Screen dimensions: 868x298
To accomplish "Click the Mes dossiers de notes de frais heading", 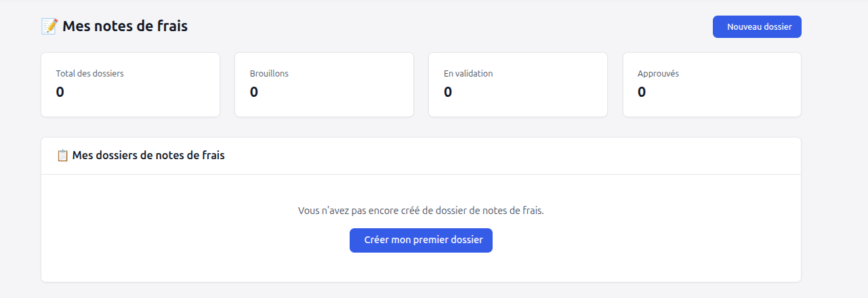I will [x=148, y=156].
